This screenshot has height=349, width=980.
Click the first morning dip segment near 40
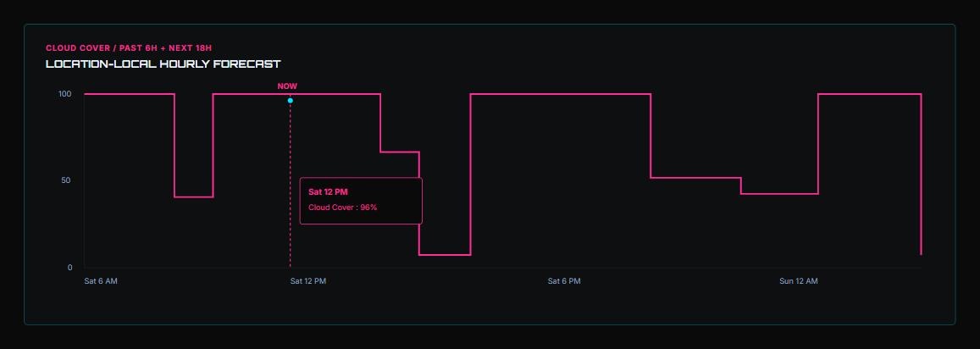pos(194,197)
